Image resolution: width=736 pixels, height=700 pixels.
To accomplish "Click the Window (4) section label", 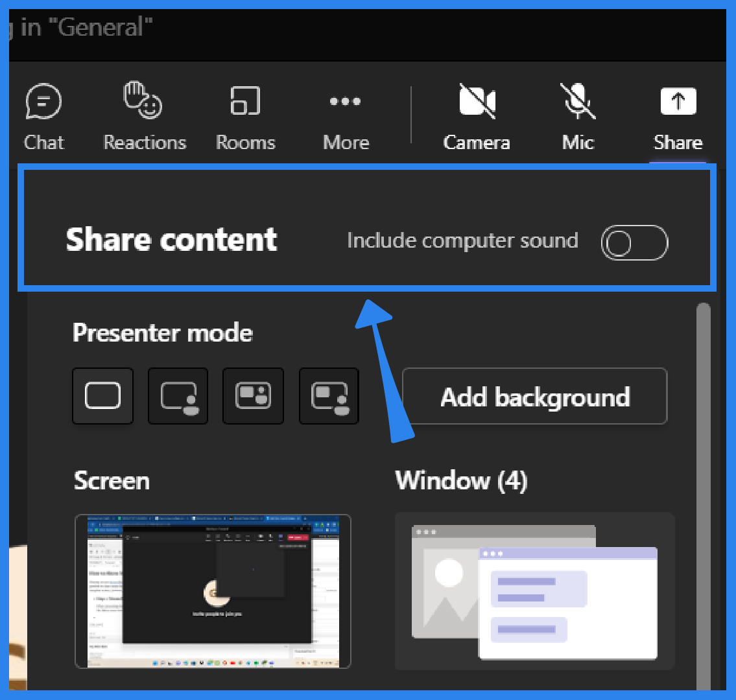I will (x=461, y=480).
